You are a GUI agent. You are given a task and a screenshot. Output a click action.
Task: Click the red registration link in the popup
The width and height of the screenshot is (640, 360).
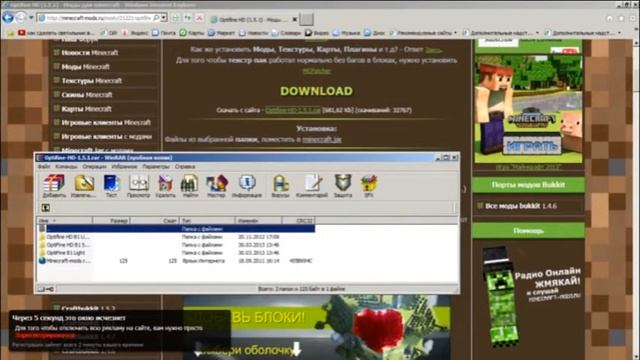point(46,335)
